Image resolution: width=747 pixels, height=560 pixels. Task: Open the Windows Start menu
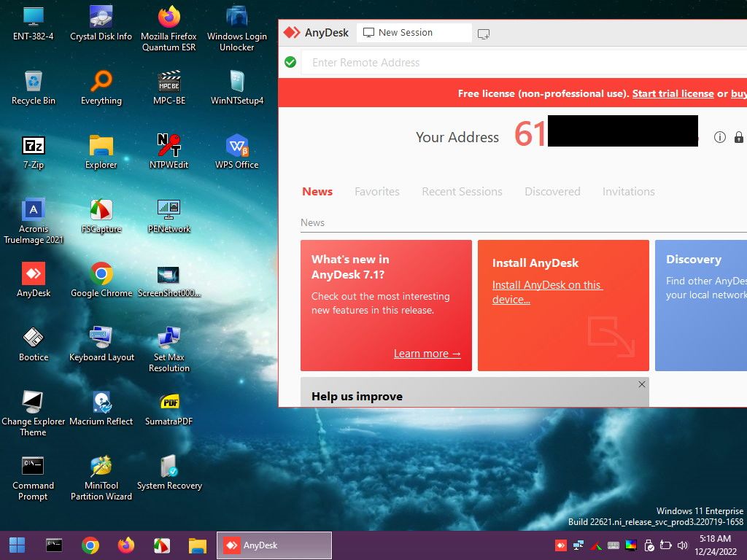(18, 545)
